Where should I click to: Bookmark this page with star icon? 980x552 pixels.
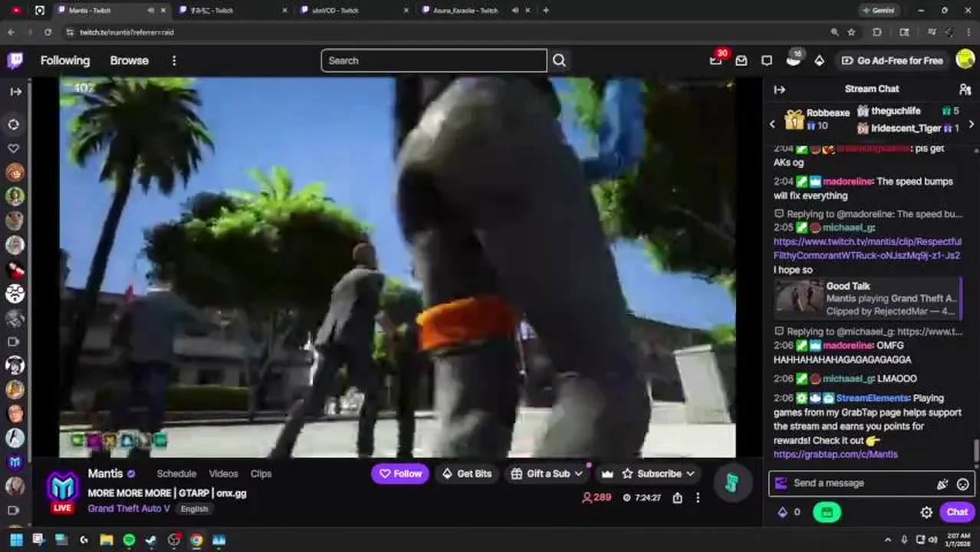click(851, 32)
